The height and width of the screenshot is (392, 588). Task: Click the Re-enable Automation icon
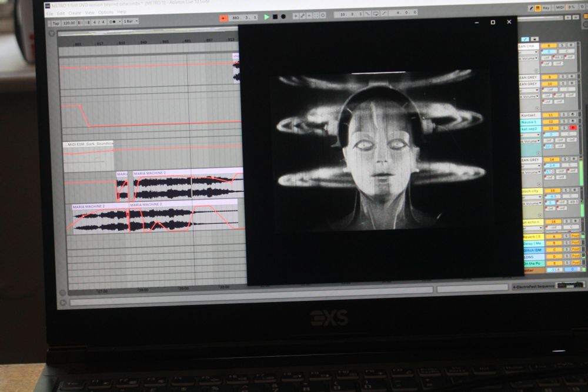tap(309, 16)
